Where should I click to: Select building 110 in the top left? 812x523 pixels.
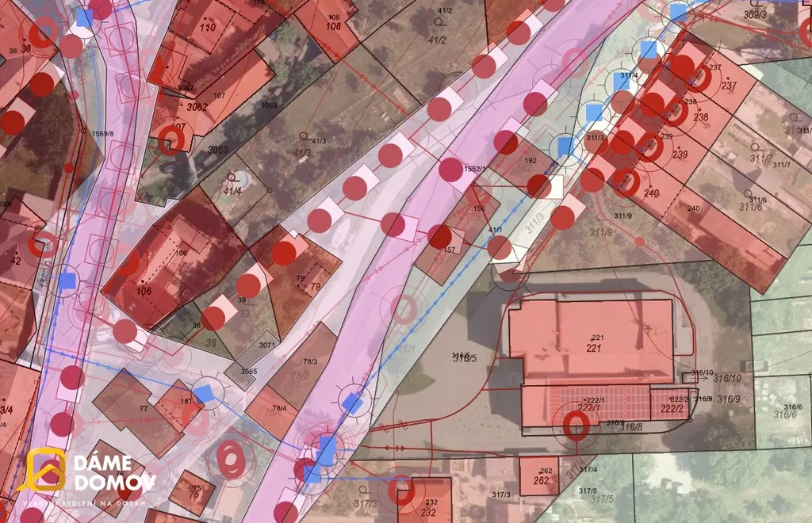pyautogui.click(x=208, y=28)
